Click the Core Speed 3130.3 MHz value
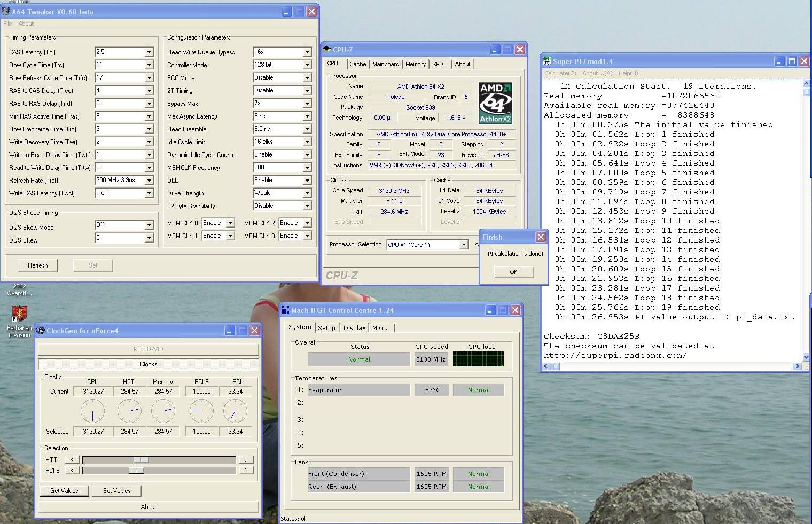Viewport: 812px width, 524px height. click(x=394, y=191)
